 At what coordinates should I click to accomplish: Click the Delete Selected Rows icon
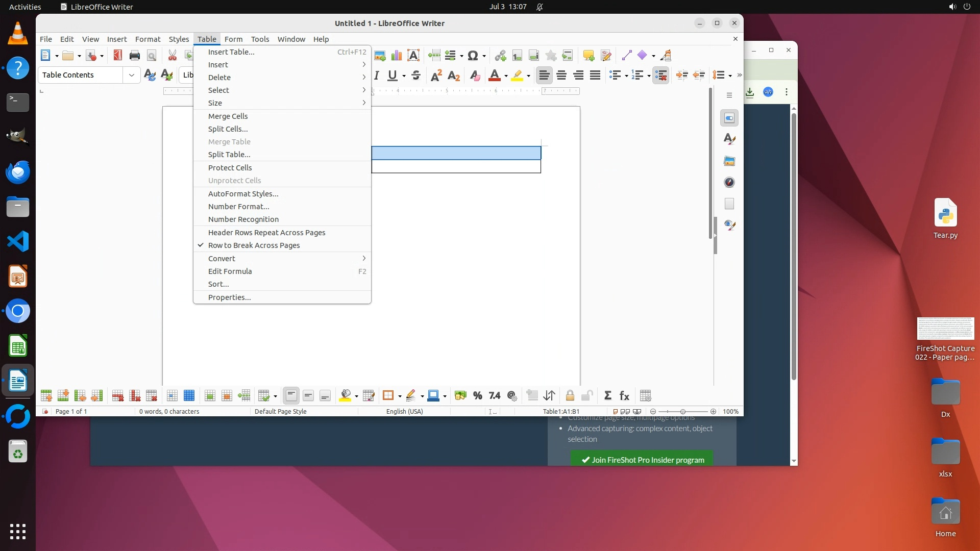click(118, 396)
